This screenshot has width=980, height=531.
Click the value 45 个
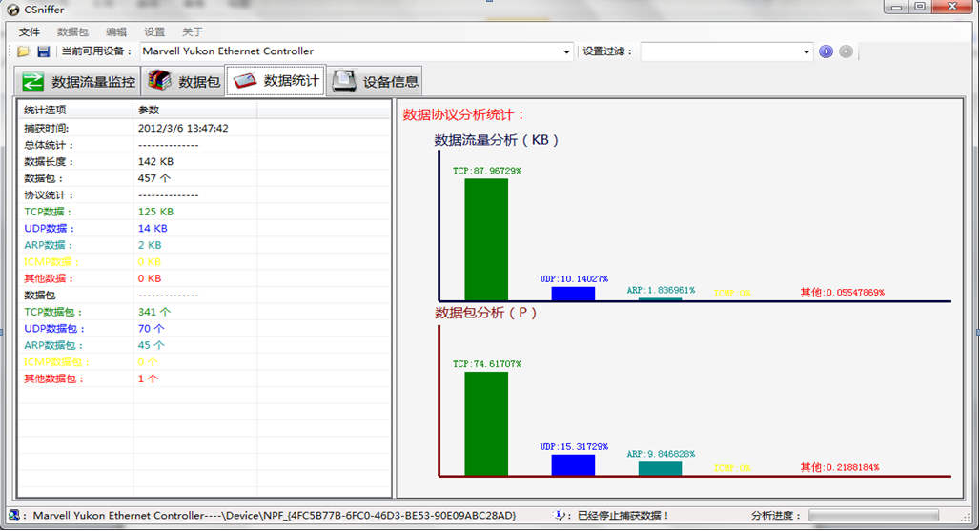(x=152, y=345)
